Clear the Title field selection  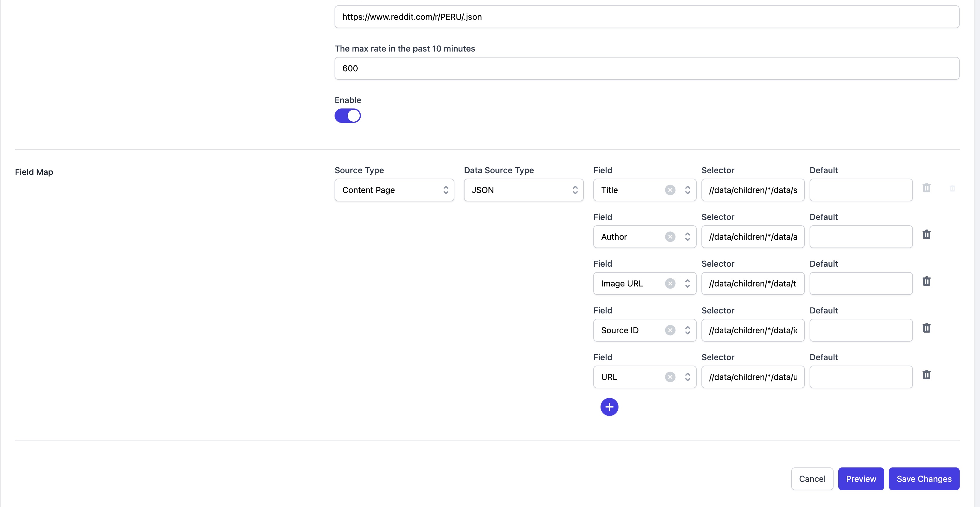(x=670, y=190)
